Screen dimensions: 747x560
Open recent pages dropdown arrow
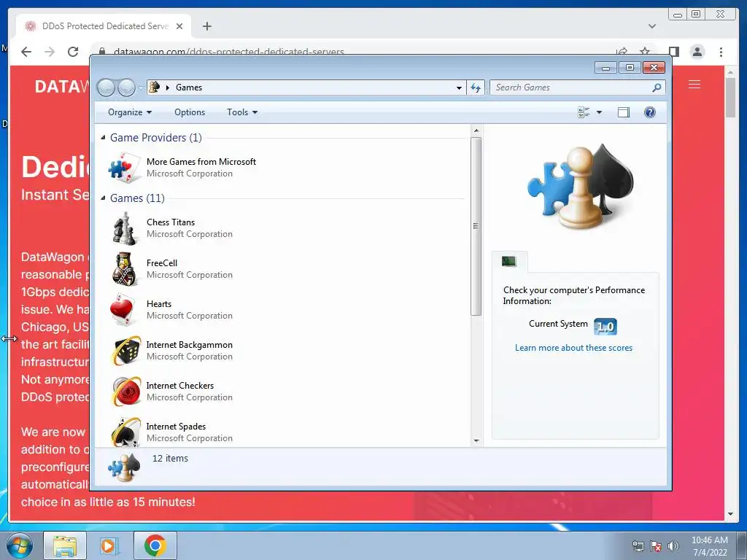tap(141, 87)
